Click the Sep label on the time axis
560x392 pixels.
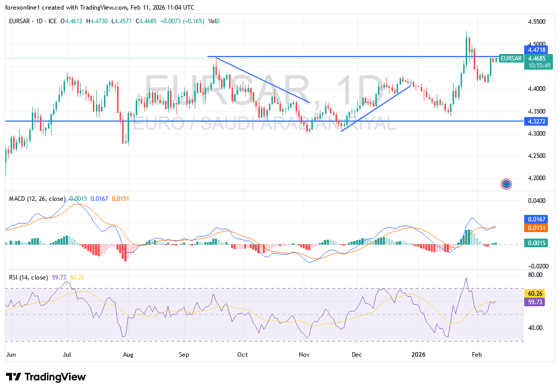click(x=184, y=355)
